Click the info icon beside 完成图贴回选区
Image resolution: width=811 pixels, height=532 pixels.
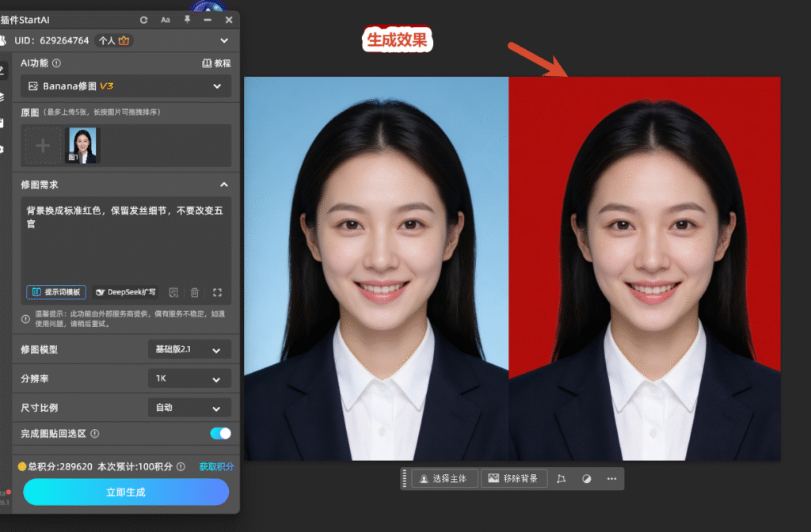(x=95, y=433)
